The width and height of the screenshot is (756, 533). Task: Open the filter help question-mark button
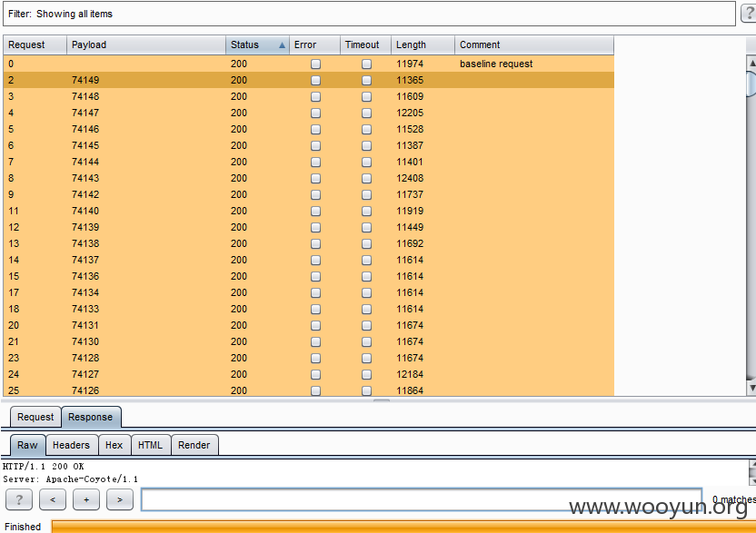(x=749, y=14)
